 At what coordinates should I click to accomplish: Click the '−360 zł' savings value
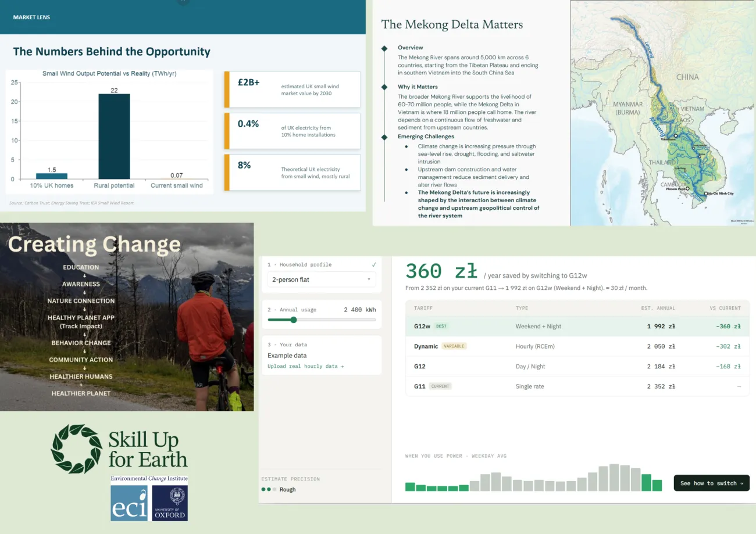(729, 326)
